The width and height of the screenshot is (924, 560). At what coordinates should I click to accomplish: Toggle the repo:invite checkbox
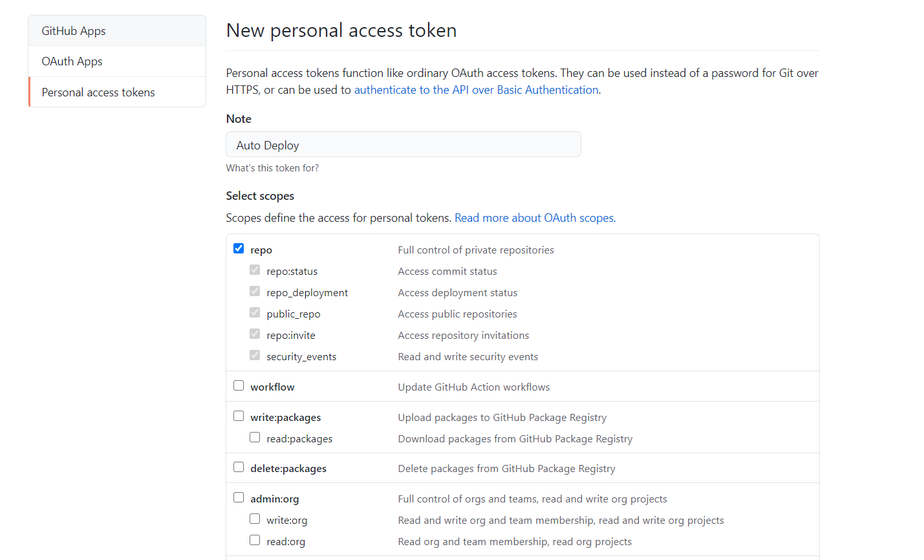point(255,334)
